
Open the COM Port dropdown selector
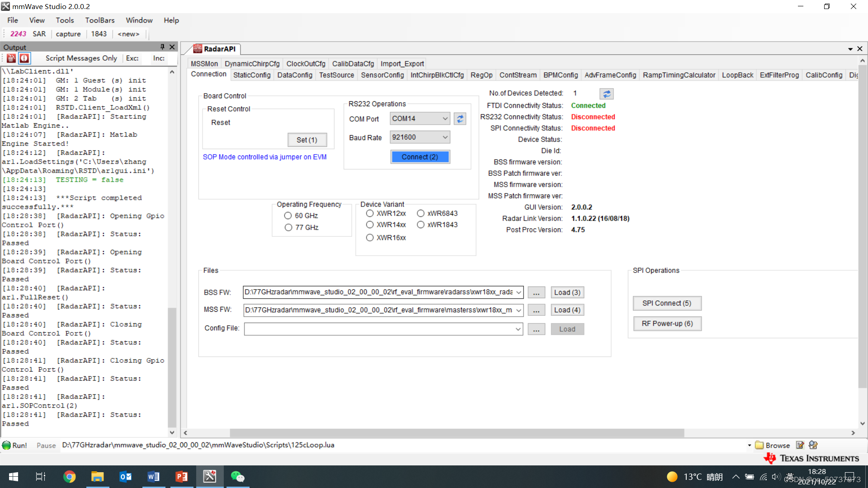[419, 118]
